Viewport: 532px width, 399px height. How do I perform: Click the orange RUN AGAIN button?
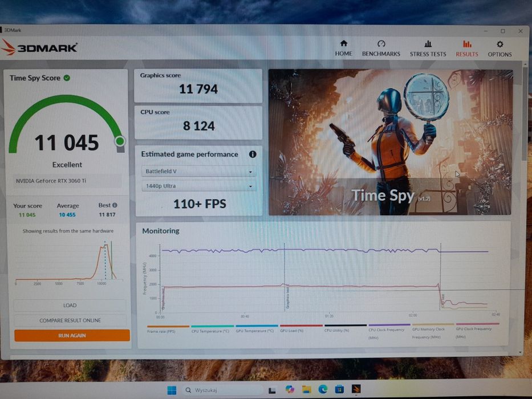pyautogui.click(x=72, y=335)
